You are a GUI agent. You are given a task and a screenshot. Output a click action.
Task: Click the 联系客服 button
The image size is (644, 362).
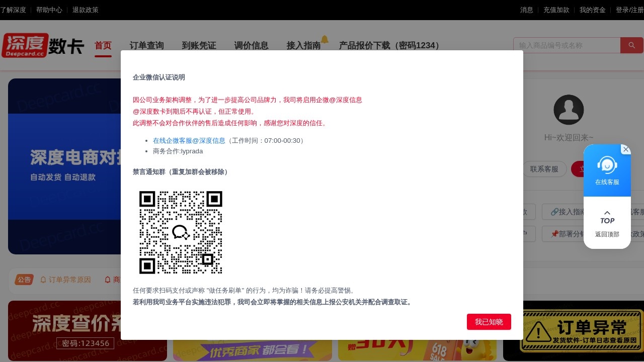pos(544,169)
